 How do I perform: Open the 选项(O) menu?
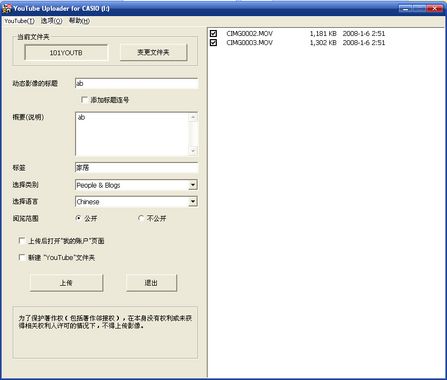pos(51,21)
